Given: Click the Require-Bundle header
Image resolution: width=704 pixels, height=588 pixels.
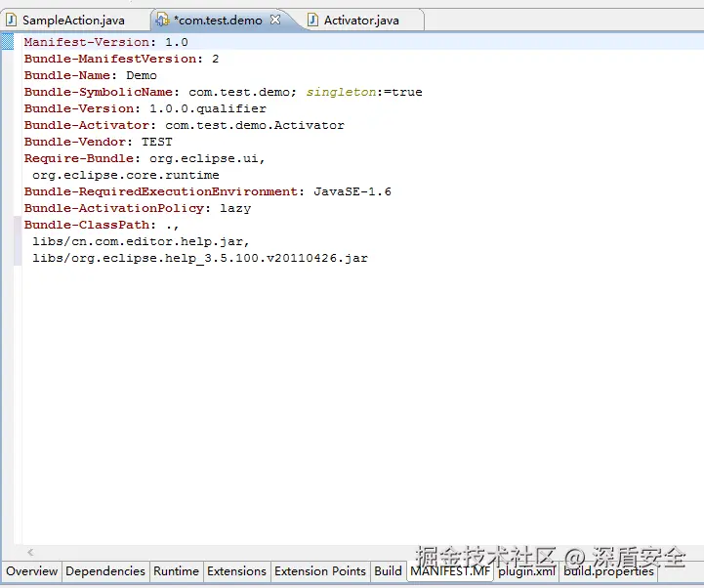Looking at the screenshot, I should tap(79, 158).
